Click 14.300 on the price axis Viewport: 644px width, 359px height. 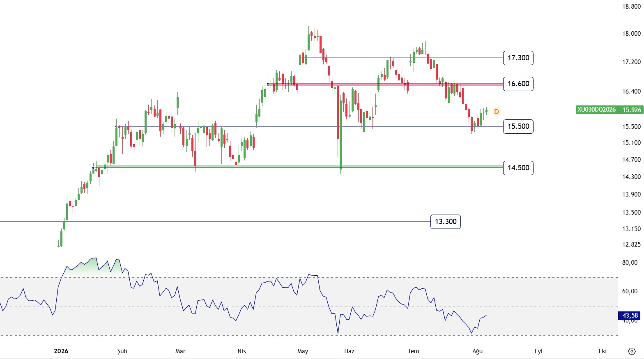pos(631,177)
